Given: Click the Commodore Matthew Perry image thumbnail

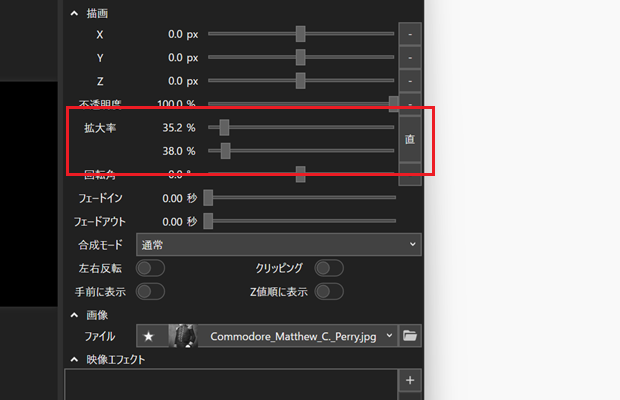Looking at the screenshot, I should click(183, 336).
